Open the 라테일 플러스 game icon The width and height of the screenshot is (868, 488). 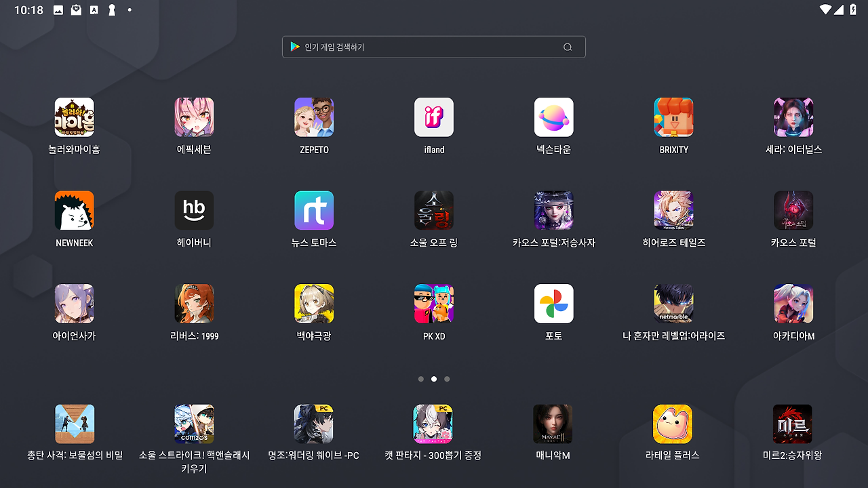673,424
